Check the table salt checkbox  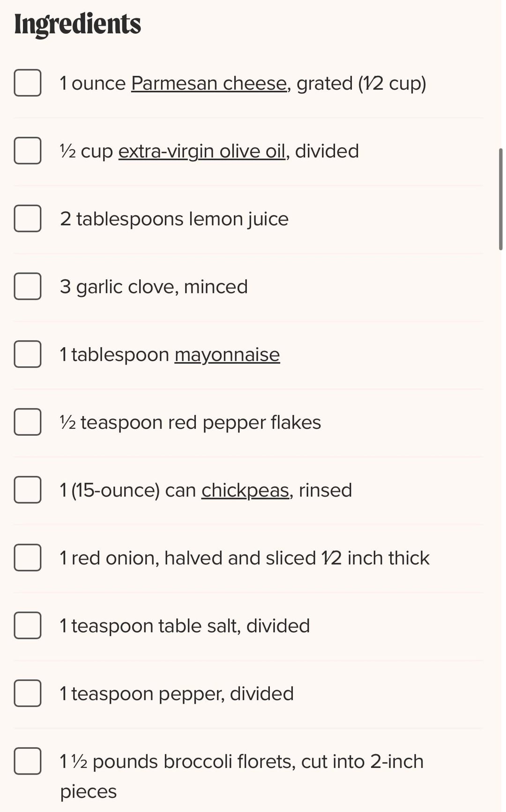tap(28, 626)
